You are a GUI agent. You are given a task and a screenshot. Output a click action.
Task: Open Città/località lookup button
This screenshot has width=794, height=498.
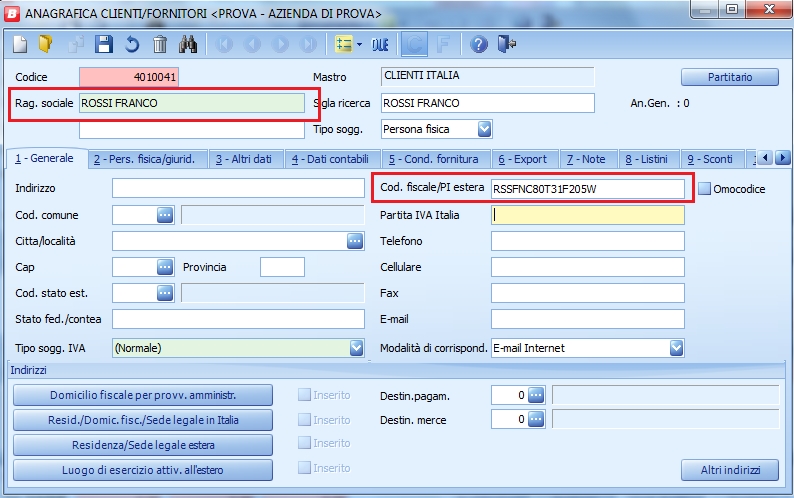(x=355, y=241)
